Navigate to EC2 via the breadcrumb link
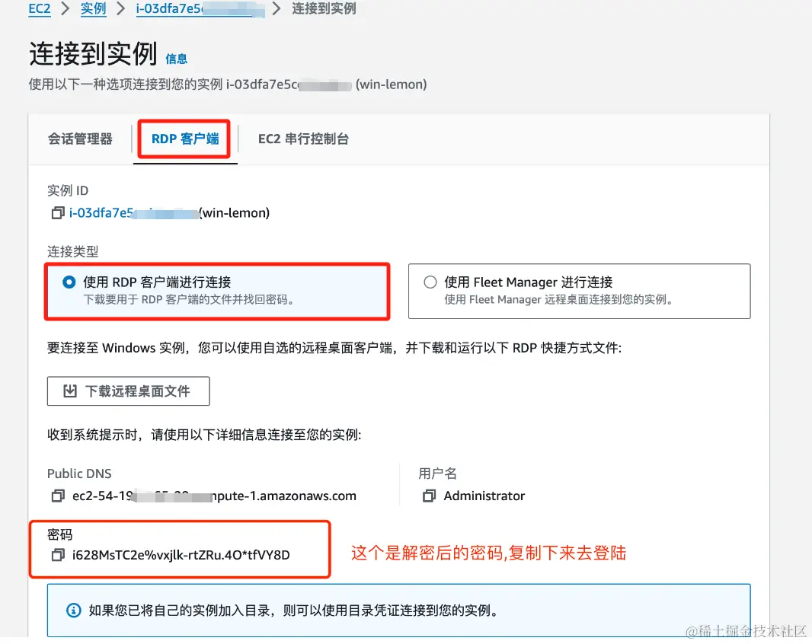This screenshot has height=644, width=812. pos(39,9)
